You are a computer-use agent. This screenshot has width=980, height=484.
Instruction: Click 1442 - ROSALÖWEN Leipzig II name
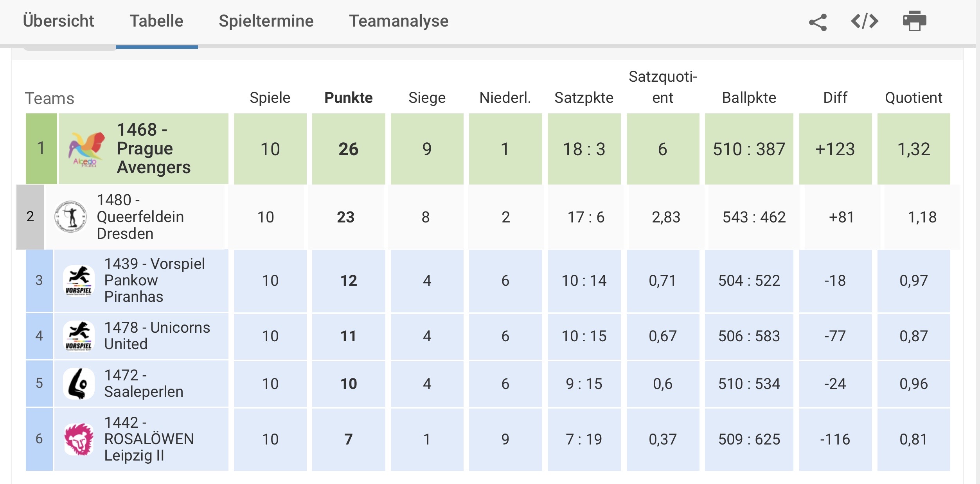pyautogui.click(x=149, y=439)
